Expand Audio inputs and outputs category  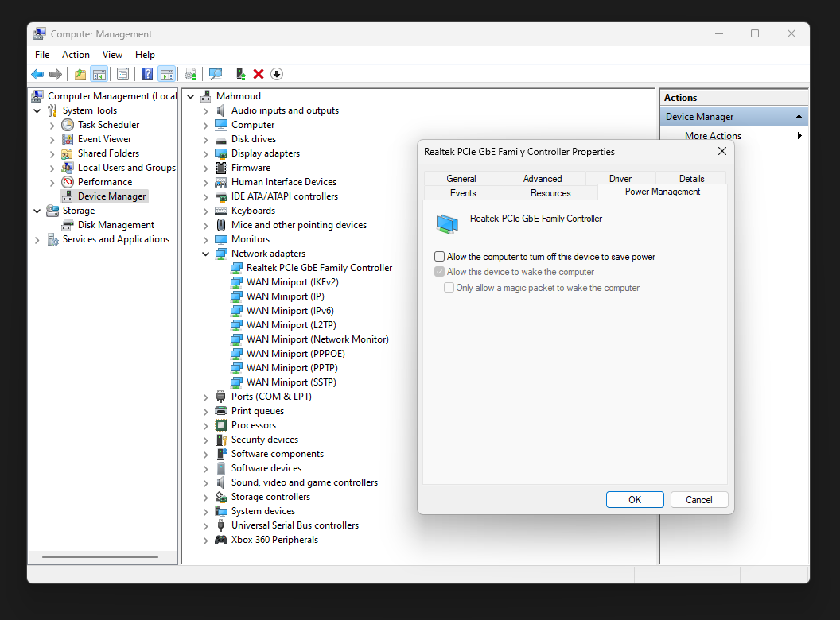point(206,110)
